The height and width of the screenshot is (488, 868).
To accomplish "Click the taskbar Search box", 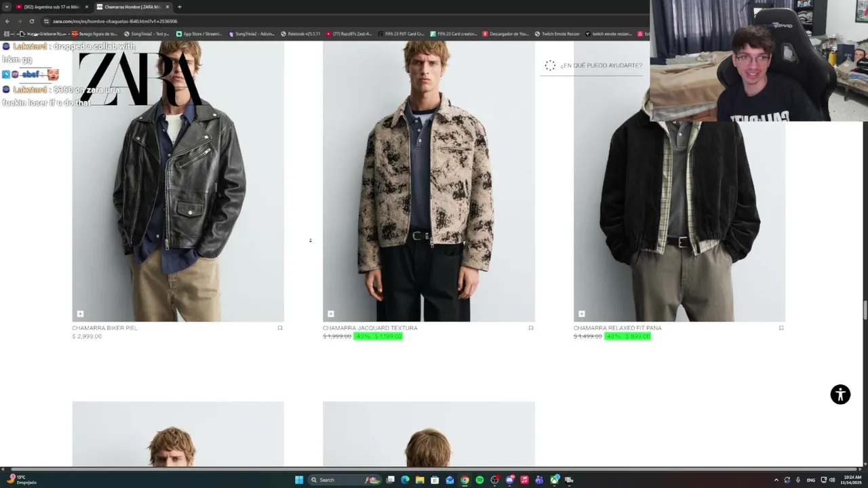I will tap(344, 480).
